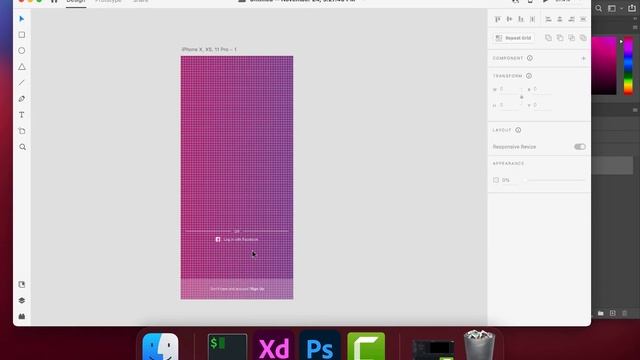
Task: Click the Exclude Overlap boolean icon
Action: (x=583, y=38)
